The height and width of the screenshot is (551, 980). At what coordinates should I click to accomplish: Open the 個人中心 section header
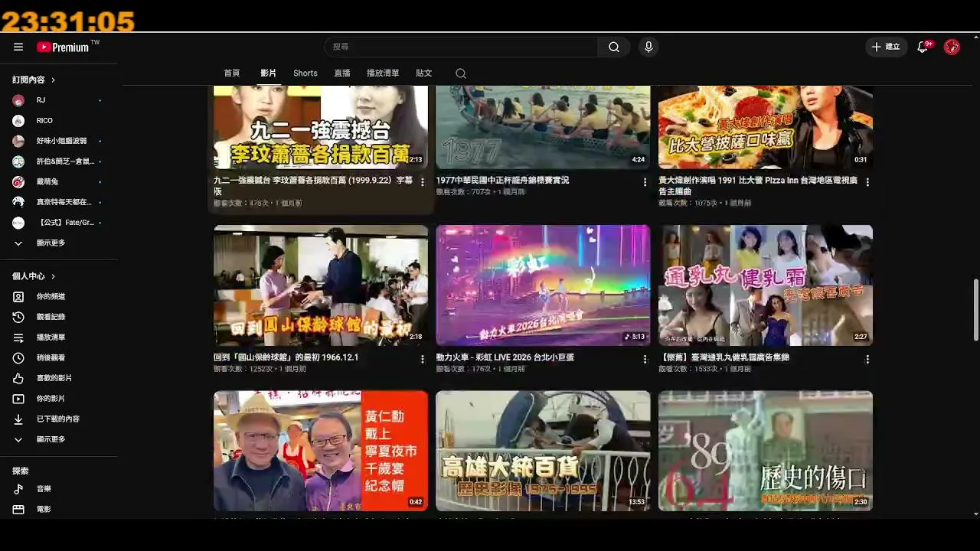34,276
